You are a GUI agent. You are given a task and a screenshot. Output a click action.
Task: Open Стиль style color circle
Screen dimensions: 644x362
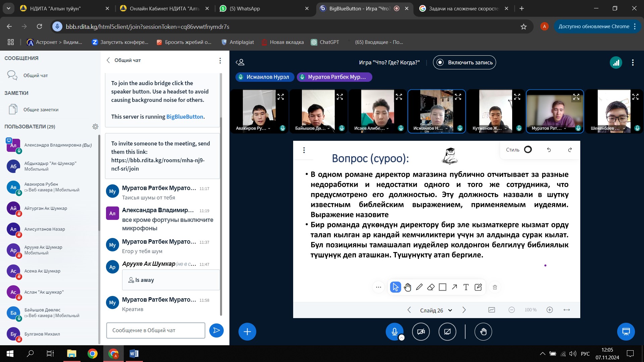click(528, 150)
